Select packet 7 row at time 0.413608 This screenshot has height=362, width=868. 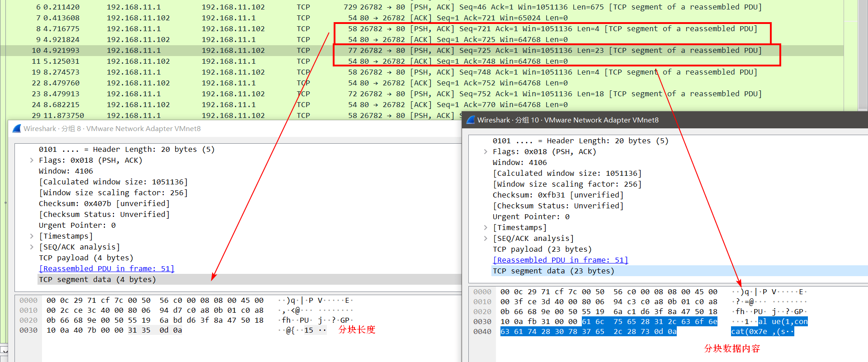click(422, 18)
